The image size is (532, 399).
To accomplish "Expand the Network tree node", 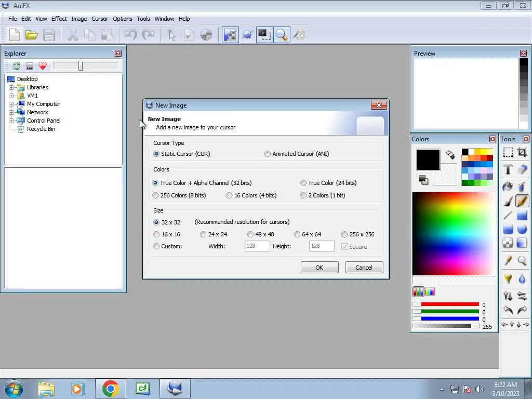I will coord(11,112).
